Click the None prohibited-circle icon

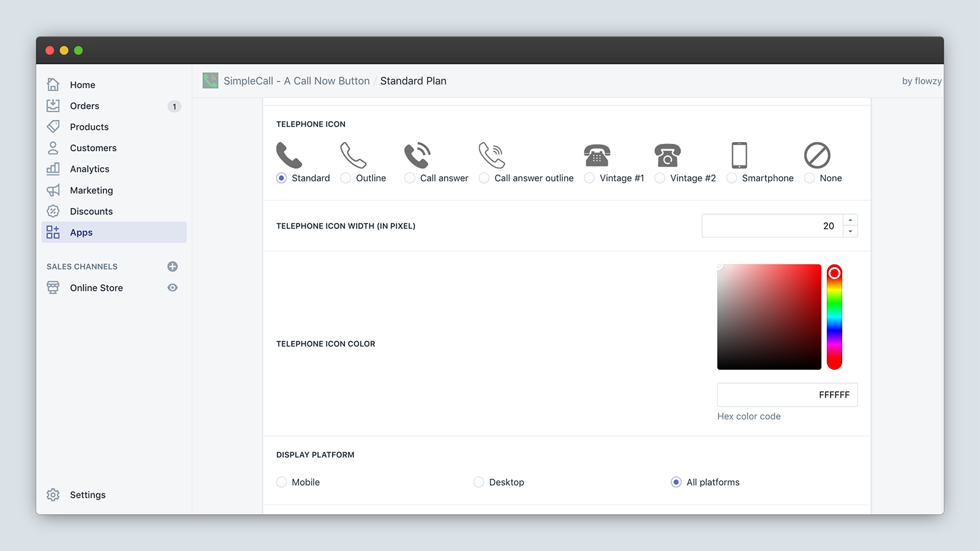[x=817, y=156]
